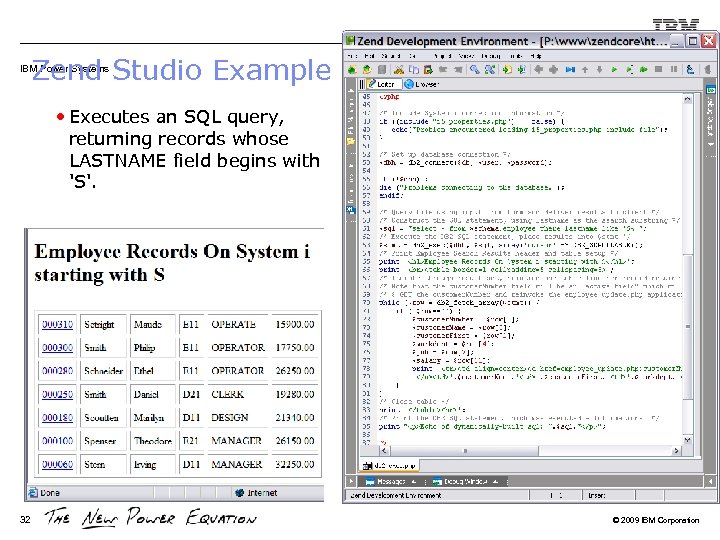This screenshot has height=540, width=720.
Task: Click the gray Redo toolbar icon
Action: click(x=458, y=69)
